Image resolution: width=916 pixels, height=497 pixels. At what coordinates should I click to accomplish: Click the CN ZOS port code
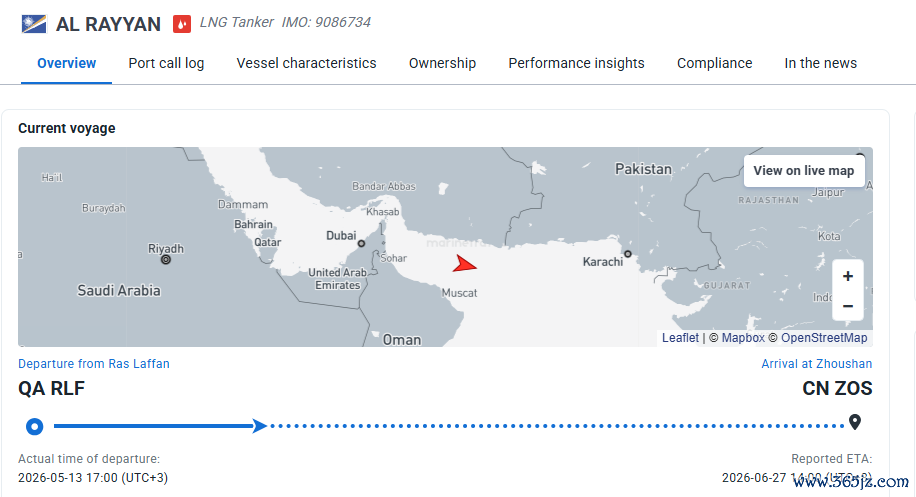[837, 388]
